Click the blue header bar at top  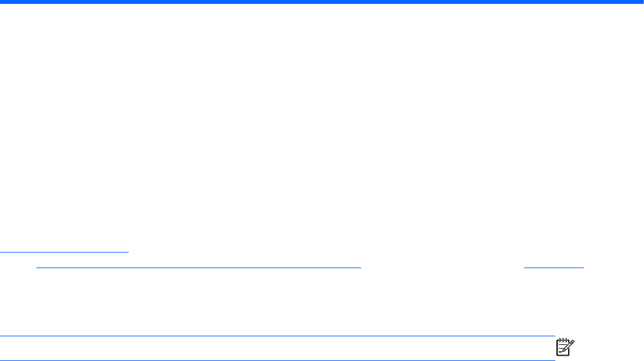pyautogui.click(x=322, y=2)
